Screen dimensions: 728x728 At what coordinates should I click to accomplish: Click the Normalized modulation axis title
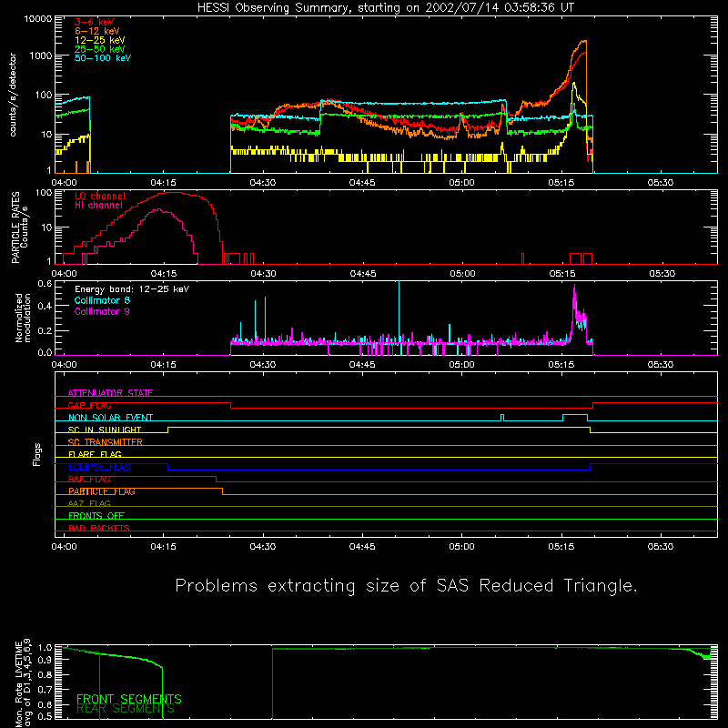pyautogui.click(x=23, y=318)
